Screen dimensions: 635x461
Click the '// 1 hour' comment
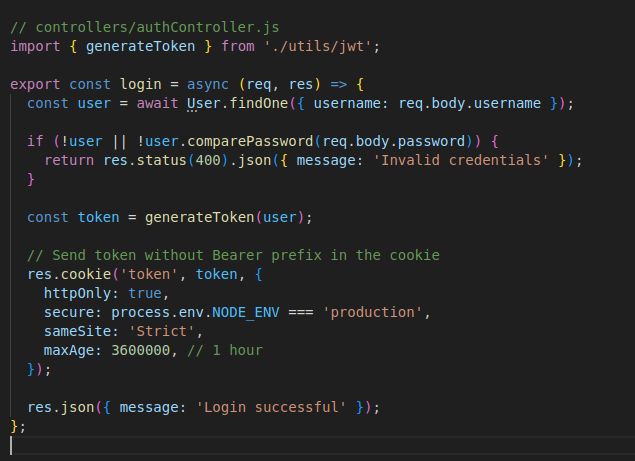(225, 350)
